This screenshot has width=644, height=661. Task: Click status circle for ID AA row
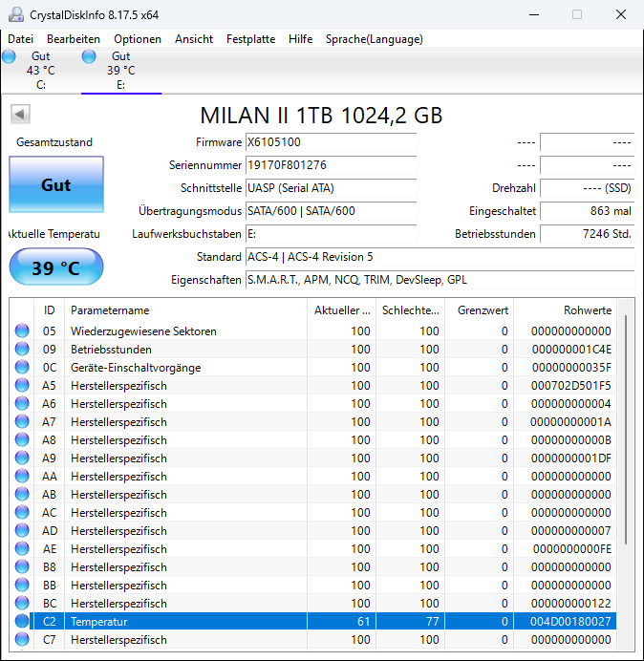(22, 476)
